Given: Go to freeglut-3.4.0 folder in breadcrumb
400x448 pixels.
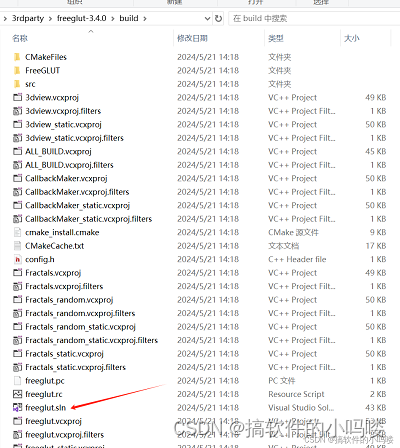Looking at the screenshot, I should (82, 18).
